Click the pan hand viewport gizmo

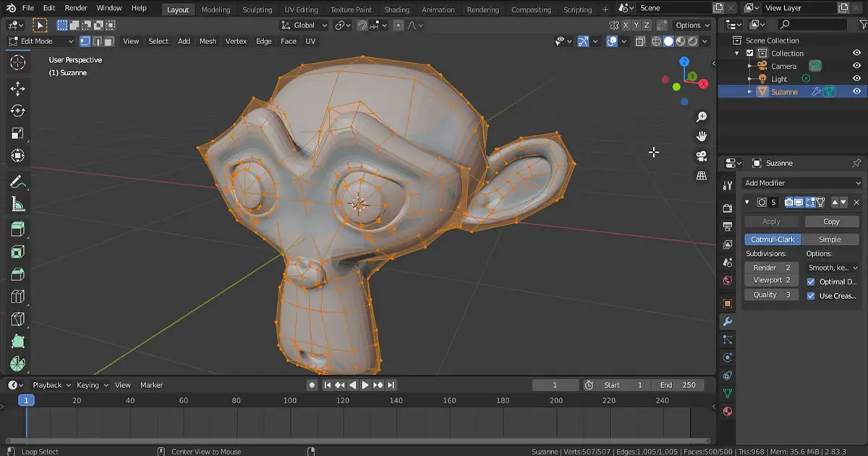pos(701,137)
